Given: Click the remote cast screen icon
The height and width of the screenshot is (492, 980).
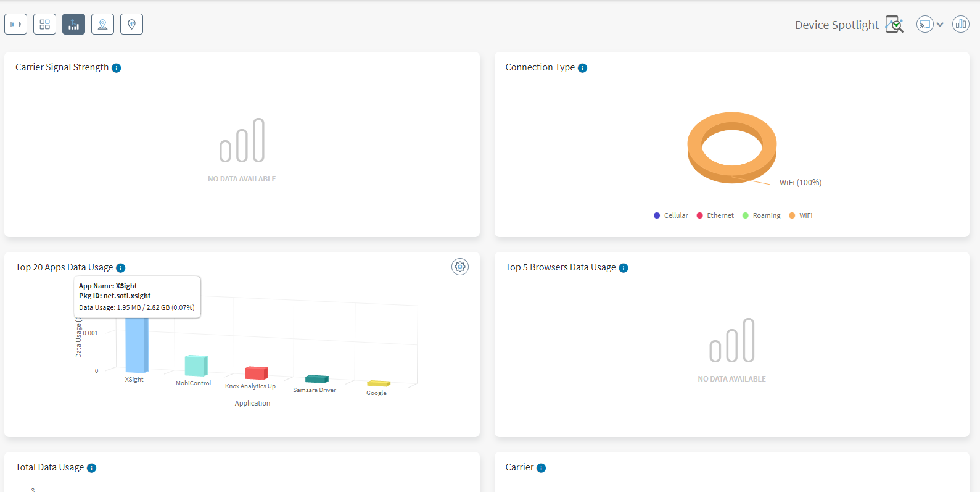Looking at the screenshot, I should tap(924, 25).
